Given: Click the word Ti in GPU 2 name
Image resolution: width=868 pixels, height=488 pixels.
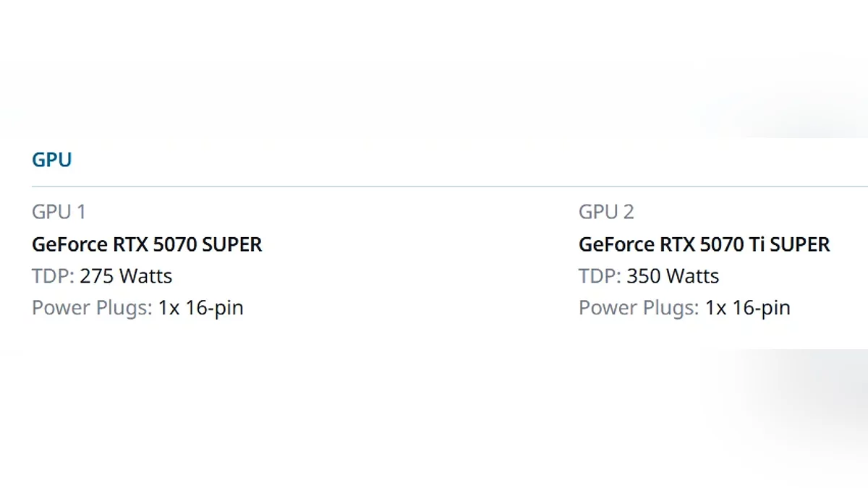Looking at the screenshot, I should [757, 244].
